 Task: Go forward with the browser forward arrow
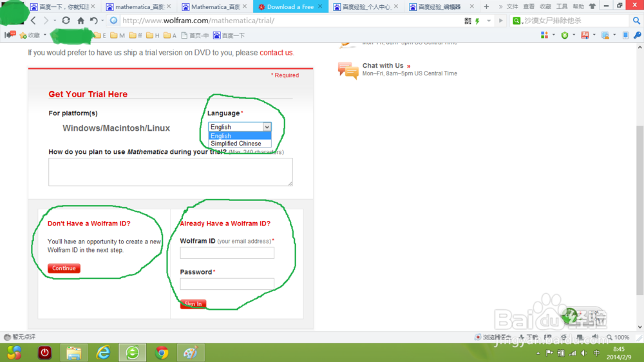click(x=46, y=21)
